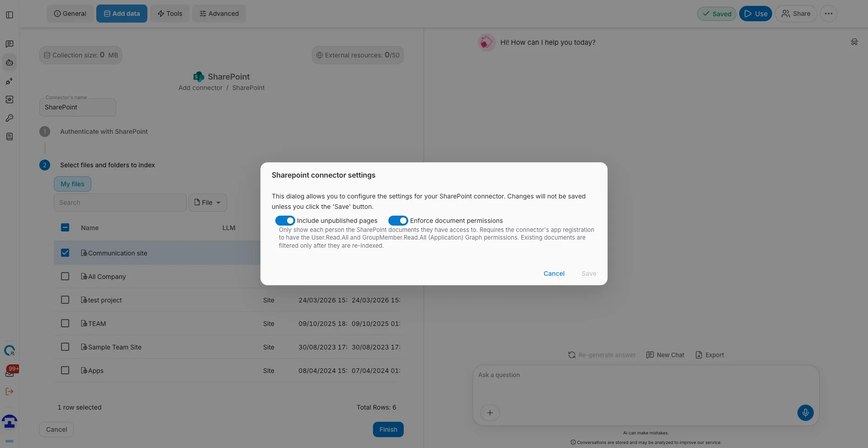Check the test project checkbox
This screenshot has height=448, width=868.
click(x=65, y=300)
